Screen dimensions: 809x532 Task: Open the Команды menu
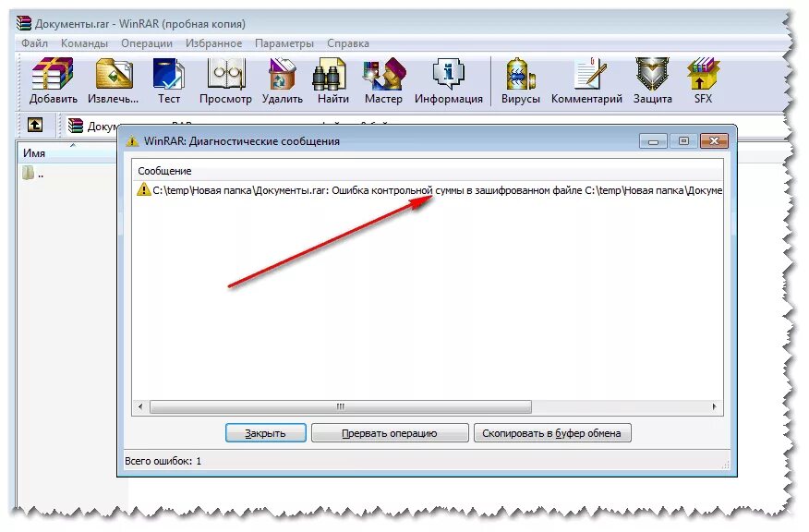84,43
